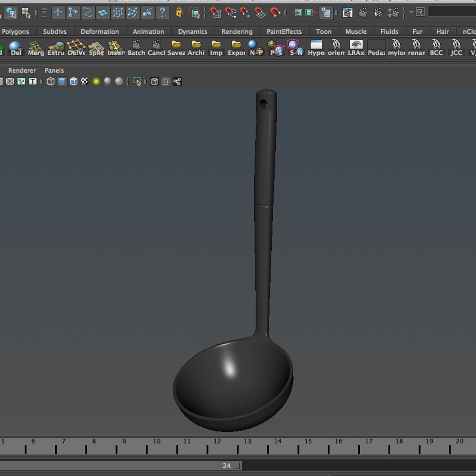Image resolution: width=476 pixels, height=476 pixels.
Task: Enable snap to points magnet icon
Action: pyautogui.click(x=245, y=13)
